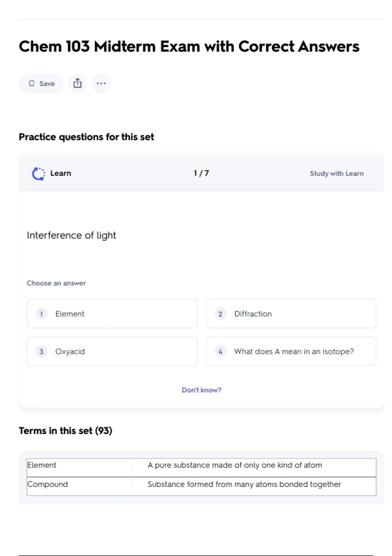
Task: Choose the Oxyacid answer
Action: point(112,351)
